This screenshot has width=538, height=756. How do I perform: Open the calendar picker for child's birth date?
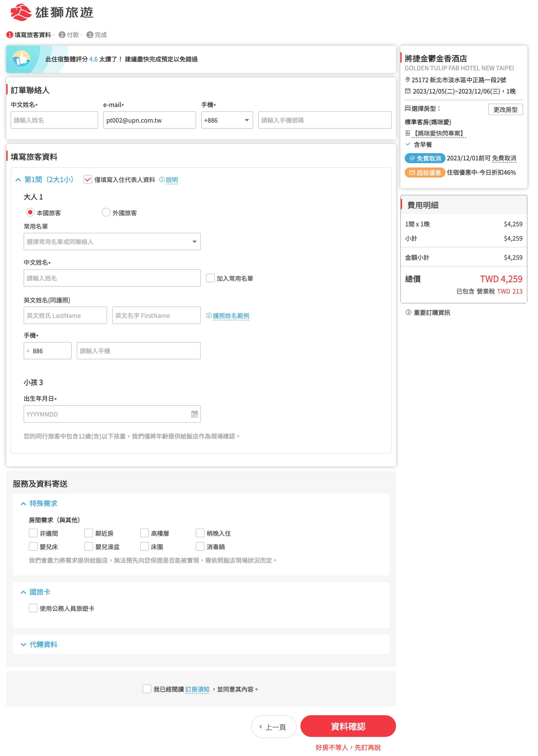(x=195, y=414)
